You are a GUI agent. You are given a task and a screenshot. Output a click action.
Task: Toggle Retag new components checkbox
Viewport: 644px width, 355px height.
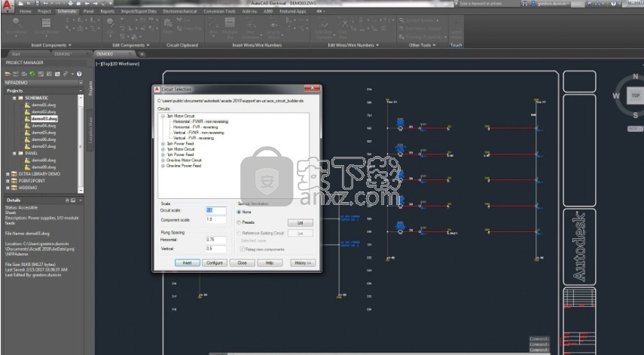243,249
